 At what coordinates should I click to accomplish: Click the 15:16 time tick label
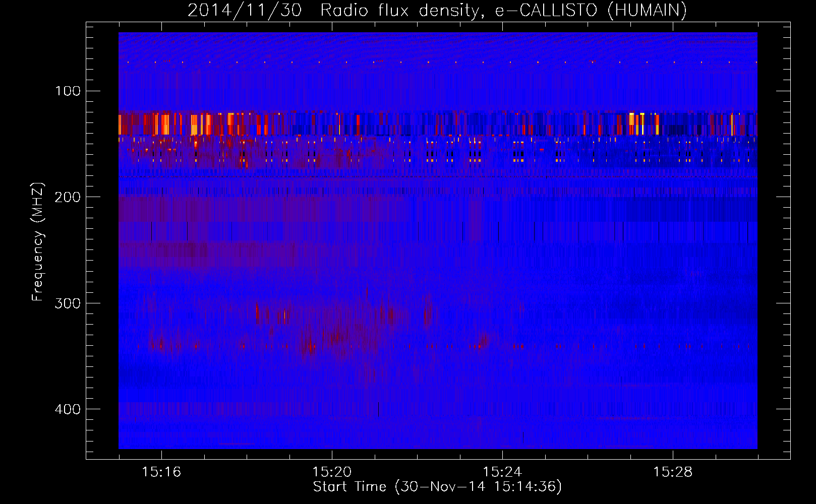click(161, 472)
